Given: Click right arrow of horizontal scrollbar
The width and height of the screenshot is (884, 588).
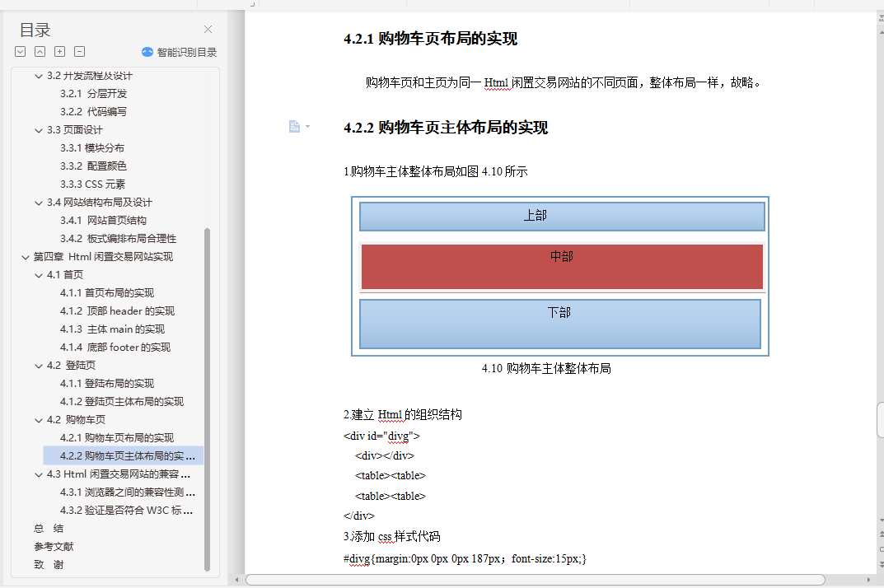Looking at the screenshot, I should tap(868, 580).
